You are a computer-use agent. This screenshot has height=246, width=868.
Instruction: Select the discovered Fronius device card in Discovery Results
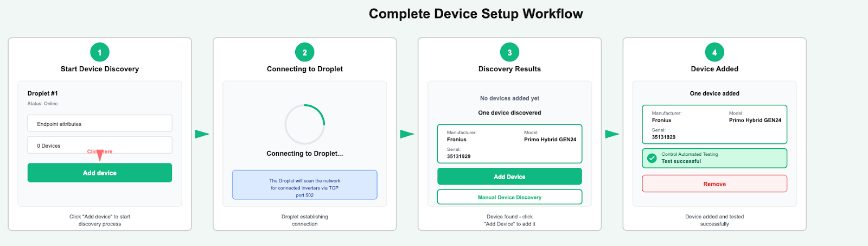pos(509,144)
